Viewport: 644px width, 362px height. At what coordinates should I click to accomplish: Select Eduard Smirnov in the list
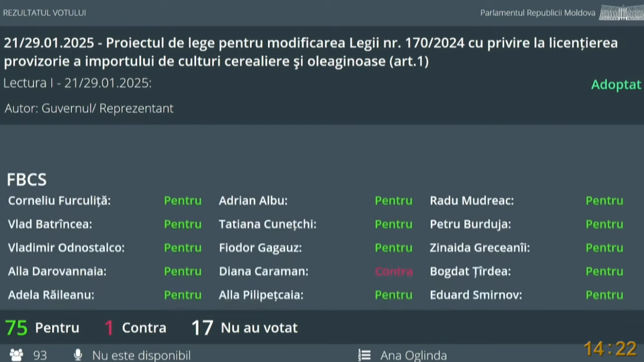click(x=476, y=295)
